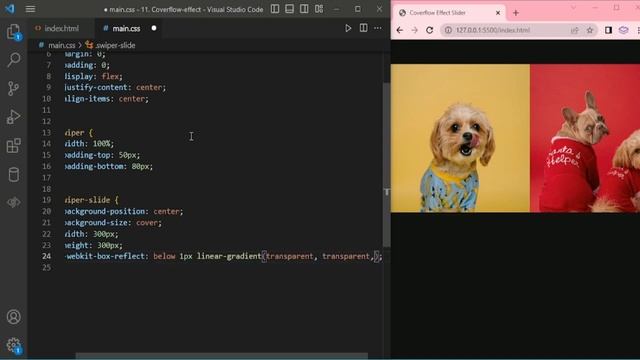640x360 pixels.
Task: Open the Run and Debug view
Action: 13,117
